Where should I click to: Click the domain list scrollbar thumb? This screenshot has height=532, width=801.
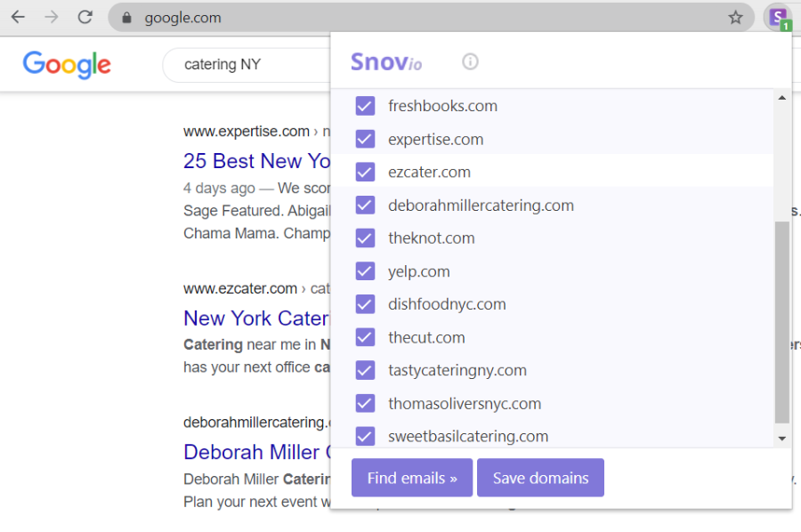click(781, 323)
